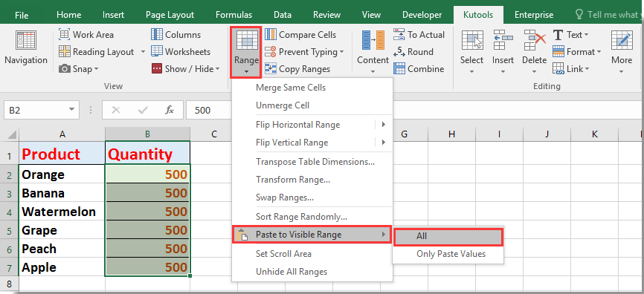Open Copy Ranges tool

click(x=297, y=69)
